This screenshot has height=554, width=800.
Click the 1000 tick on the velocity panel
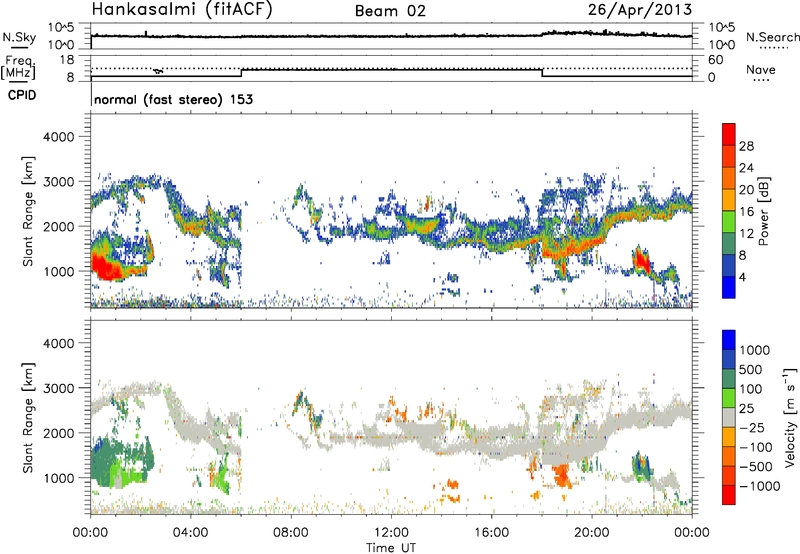[x=59, y=478]
